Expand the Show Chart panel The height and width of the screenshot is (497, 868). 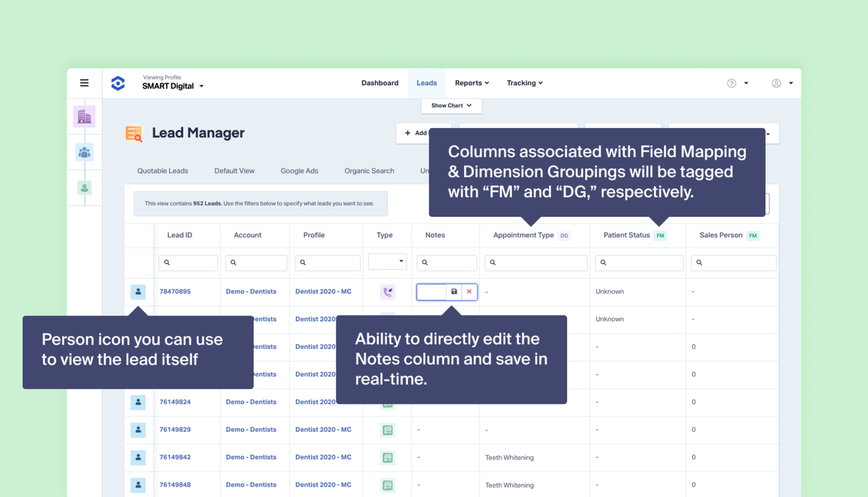point(451,106)
